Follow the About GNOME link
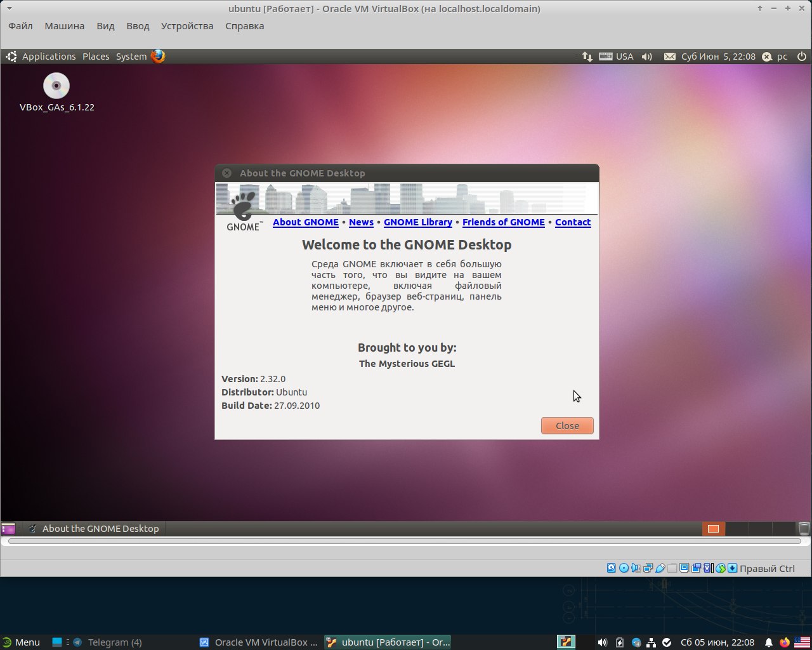 [306, 222]
